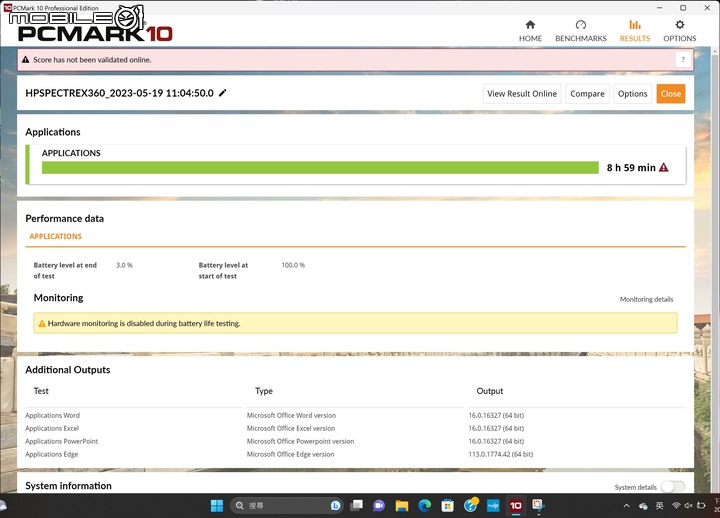Show hidden system tray icons
The image size is (720, 518).
pyautogui.click(x=626, y=506)
